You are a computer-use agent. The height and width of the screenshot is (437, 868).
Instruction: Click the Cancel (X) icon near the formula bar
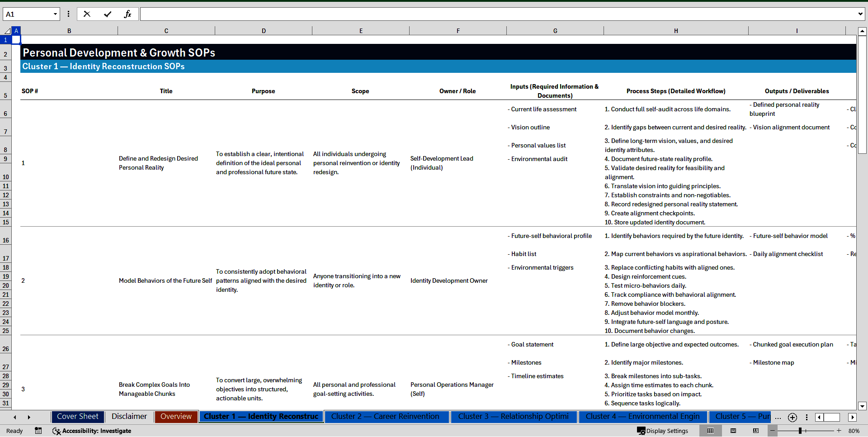point(87,14)
